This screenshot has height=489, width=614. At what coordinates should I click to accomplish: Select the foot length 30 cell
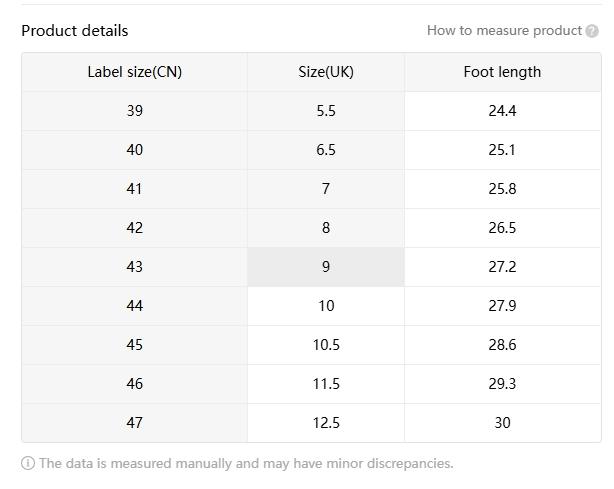[x=502, y=423]
